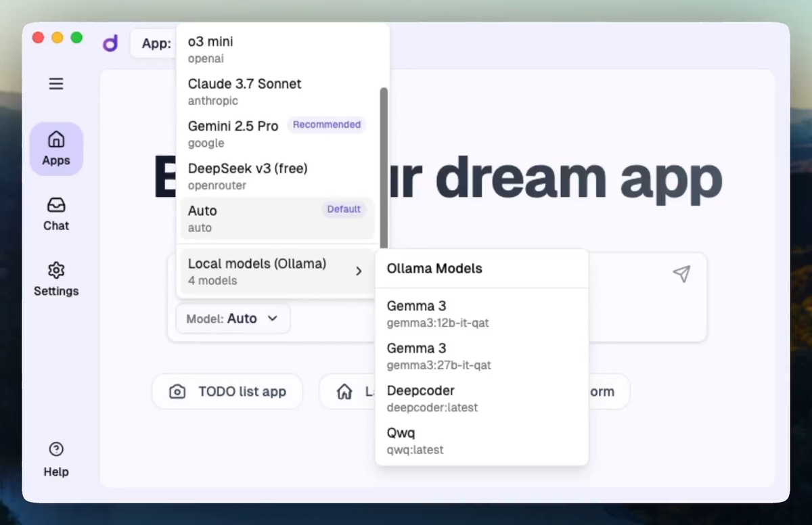Click the Chat label in the sidebar
Screen dimensions: 812x525
pos(56,226)
